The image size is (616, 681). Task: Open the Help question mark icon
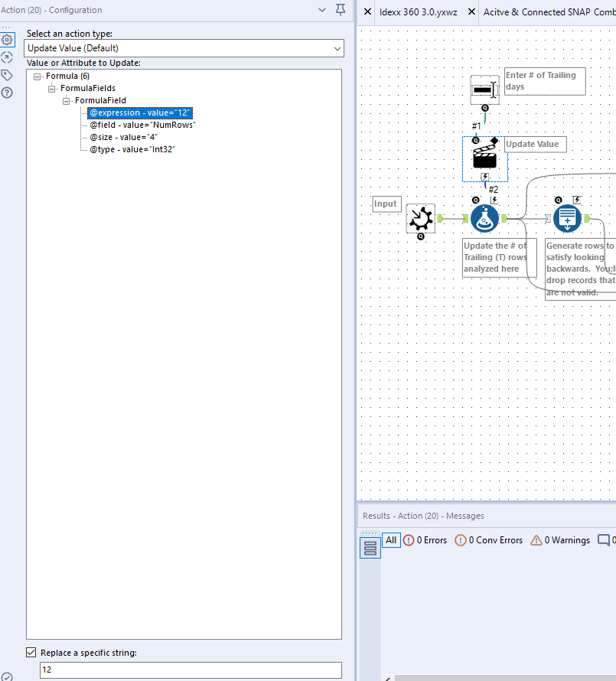pyautogui.click(x=7, y=93)
